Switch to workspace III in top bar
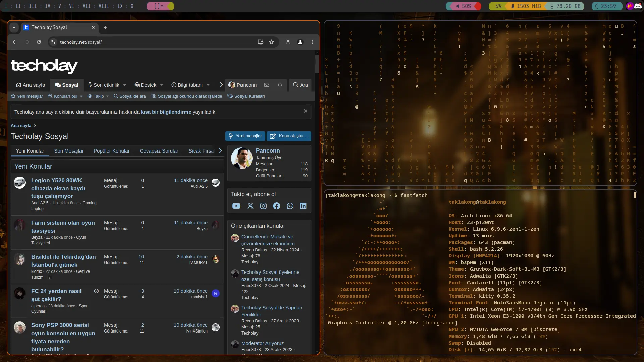The image size is (644, 362). pos(33,6)
